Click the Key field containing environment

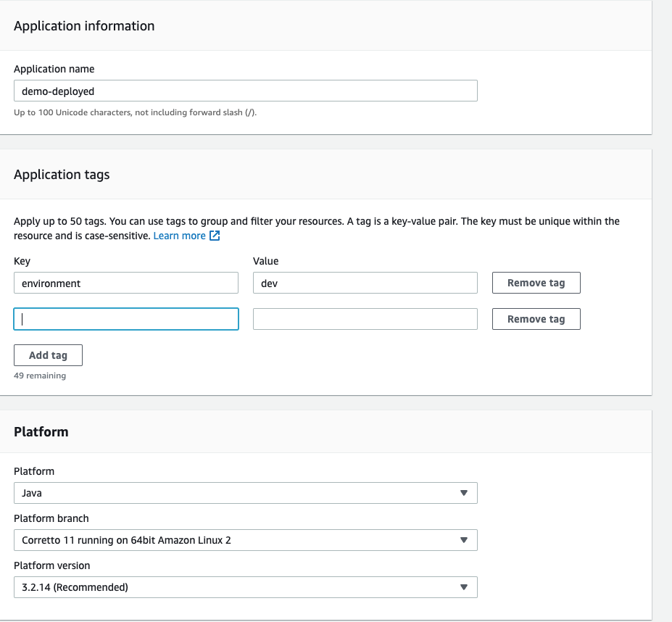pos(126,283)
